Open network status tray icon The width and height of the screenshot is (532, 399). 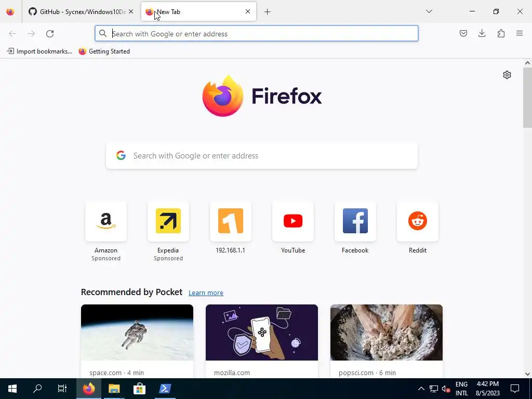point(434,389)
